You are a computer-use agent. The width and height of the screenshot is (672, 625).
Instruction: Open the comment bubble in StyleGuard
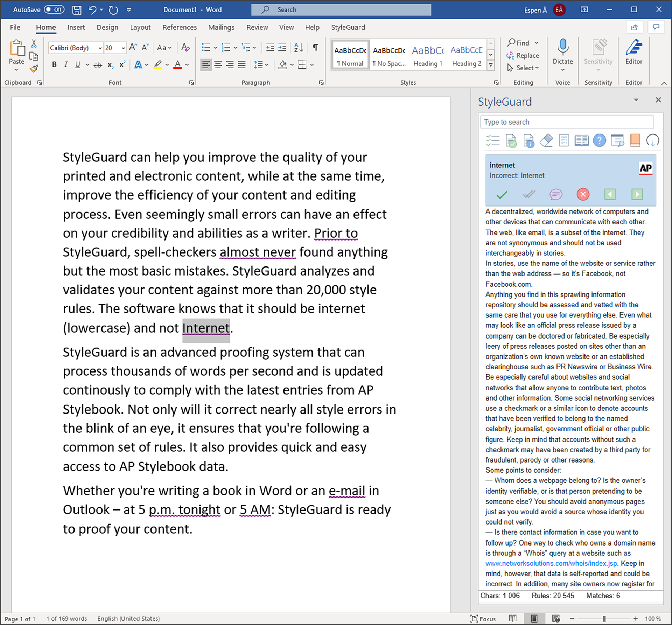(556, 194)
